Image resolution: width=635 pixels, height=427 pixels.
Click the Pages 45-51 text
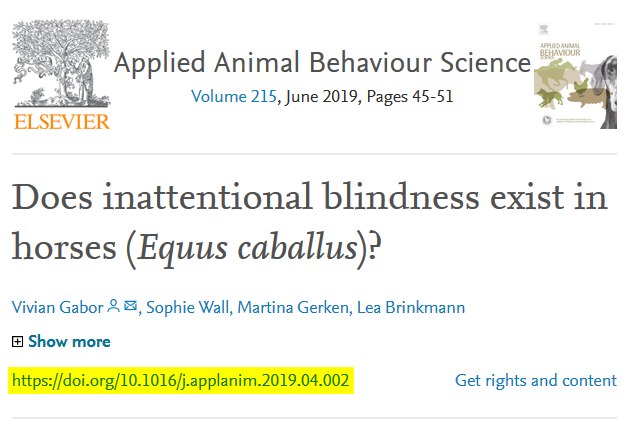[408, 98]
